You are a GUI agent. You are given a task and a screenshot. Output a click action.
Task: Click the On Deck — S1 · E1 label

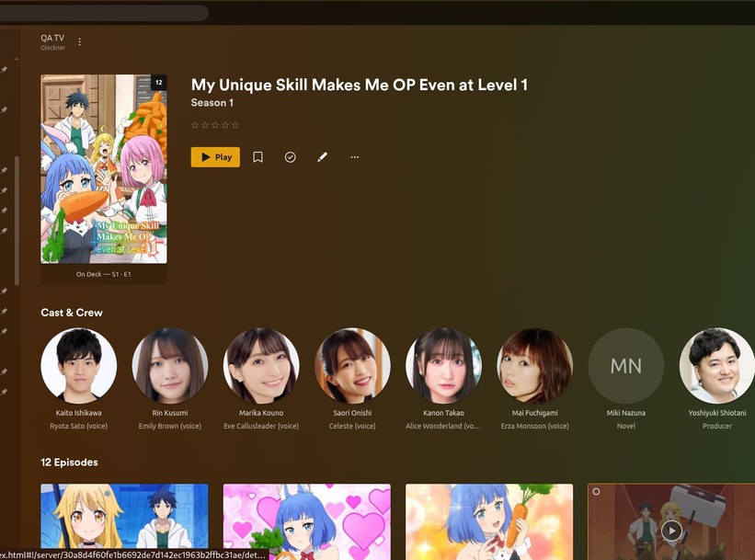(104, 274)
